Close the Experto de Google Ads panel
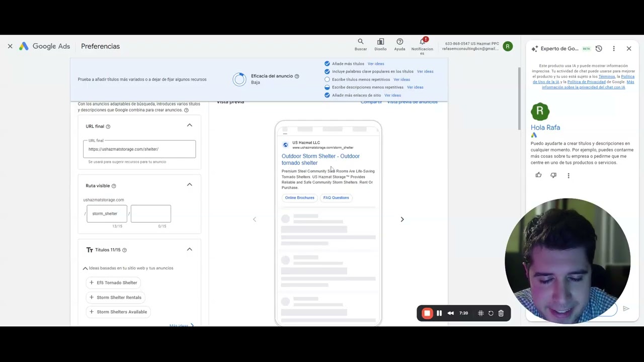Image resolution: width=644 pixels, height=362 pixels. point(629,49)
